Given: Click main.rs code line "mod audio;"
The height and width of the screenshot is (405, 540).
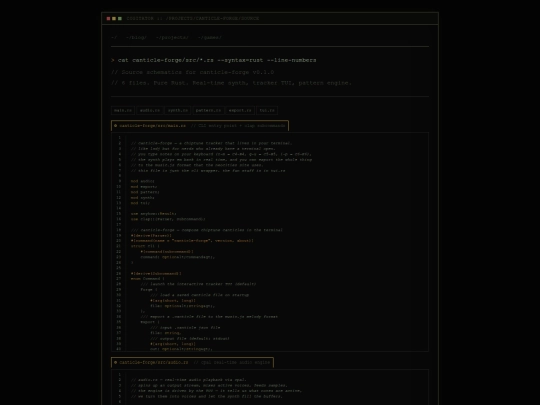Looking at the screenshot, I should 143,181.
